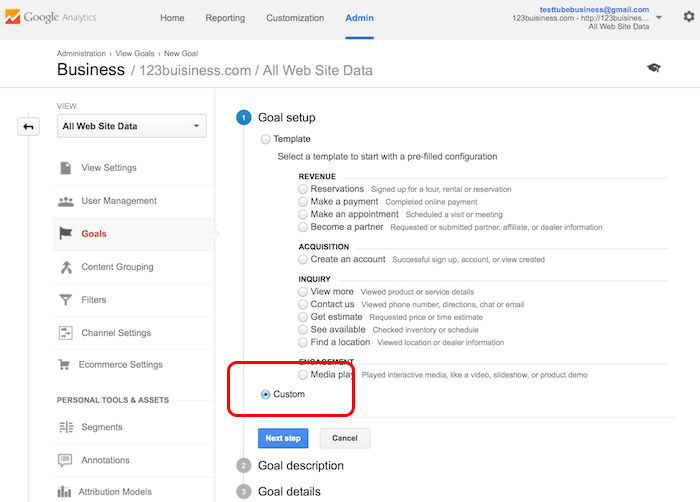
Task: Click the User Management people icon
Action: click(66, 201)
